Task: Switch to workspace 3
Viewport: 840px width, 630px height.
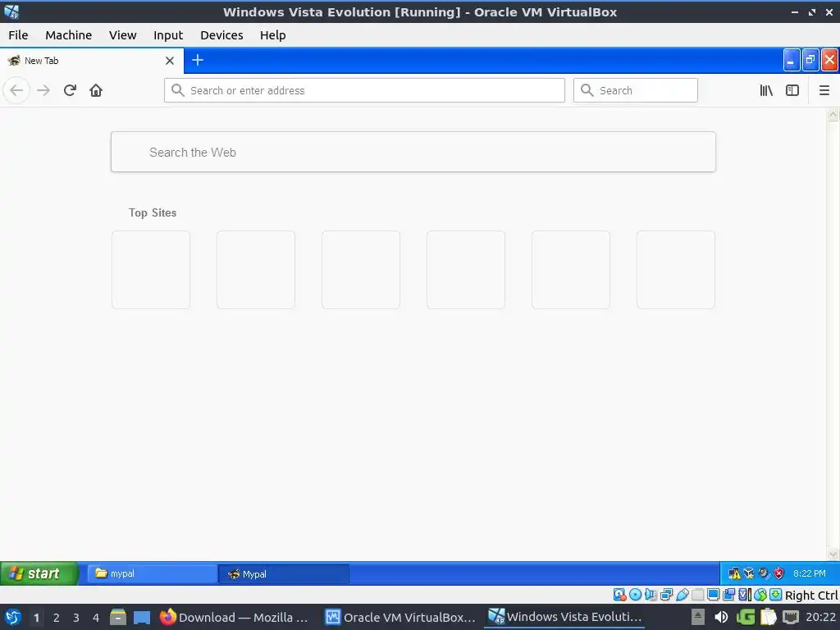Action: (76, 618)
